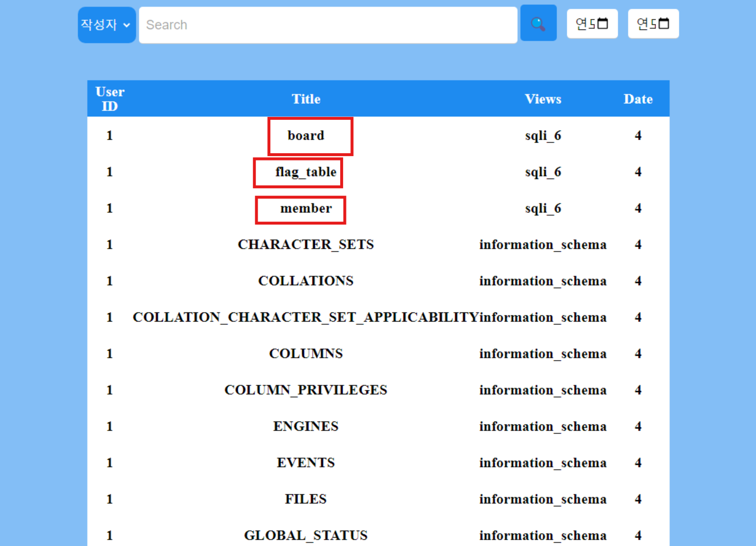Select the flag_table row title
This screenshot has width=756, height=546.
tap(306, 172)
